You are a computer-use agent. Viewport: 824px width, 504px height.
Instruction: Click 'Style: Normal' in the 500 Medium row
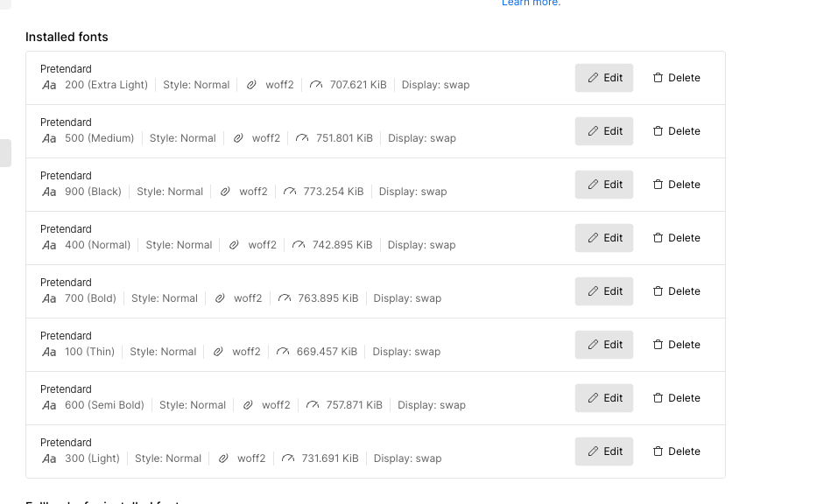[183, 138]
